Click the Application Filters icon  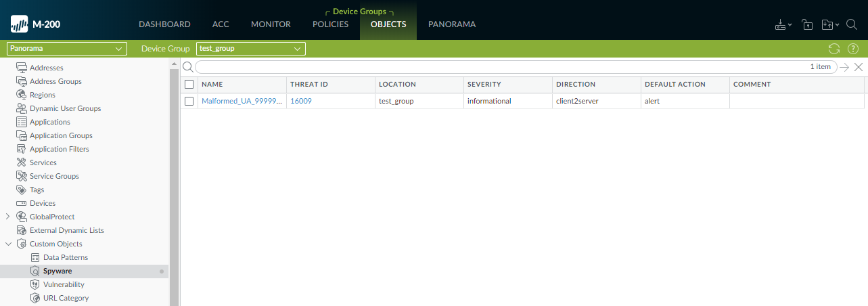(x=22, y=149)
